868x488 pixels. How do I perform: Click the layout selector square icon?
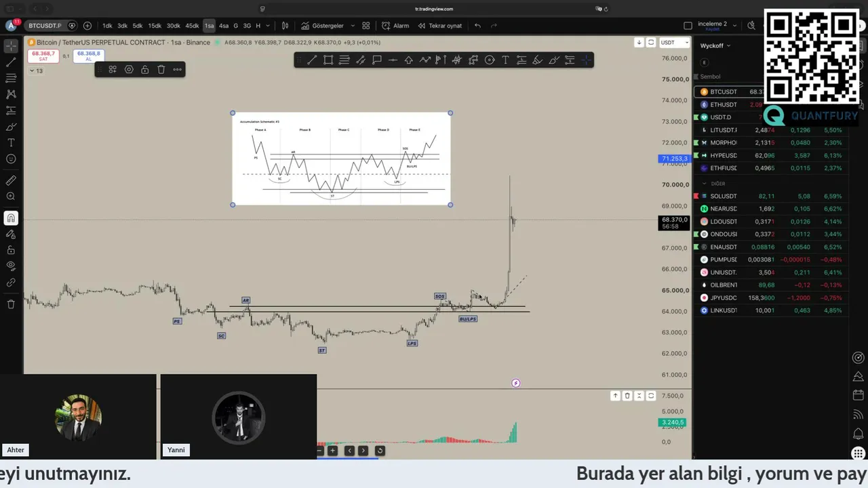(688, 26)
